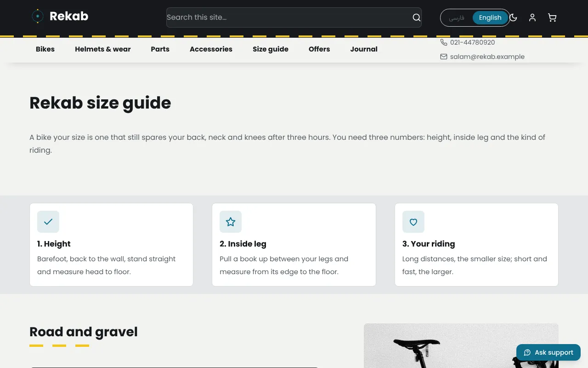Click the text starting 'Long distances, the smaller size'
The width and height of the screenshot is (588, 368).
click(475, 265)
